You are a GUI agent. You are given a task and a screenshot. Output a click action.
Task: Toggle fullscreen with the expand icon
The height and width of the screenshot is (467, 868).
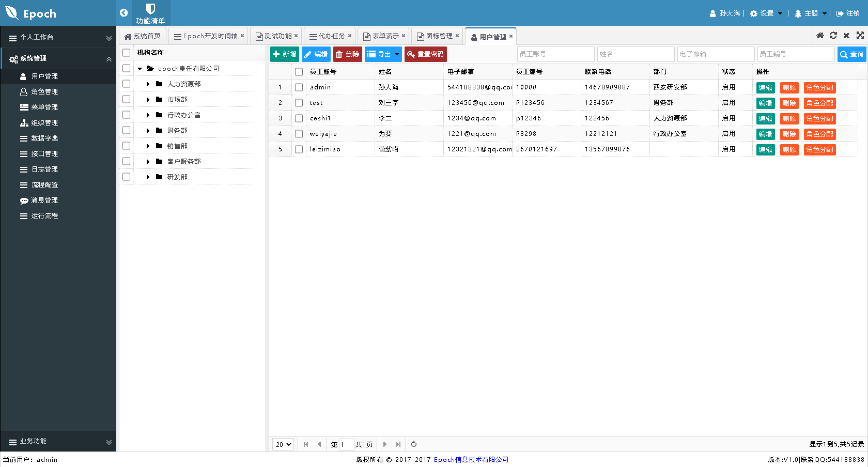point(860,35)
